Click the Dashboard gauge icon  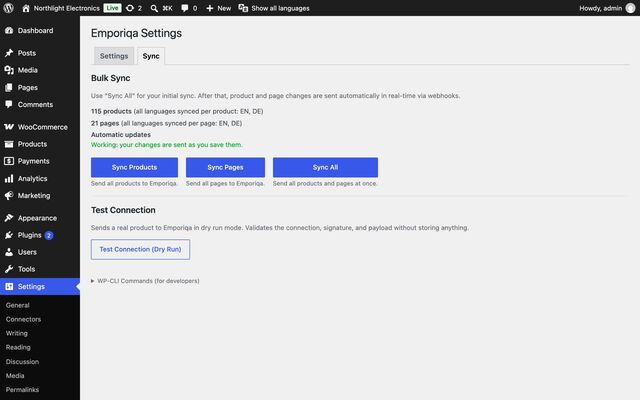click(9, 31)
